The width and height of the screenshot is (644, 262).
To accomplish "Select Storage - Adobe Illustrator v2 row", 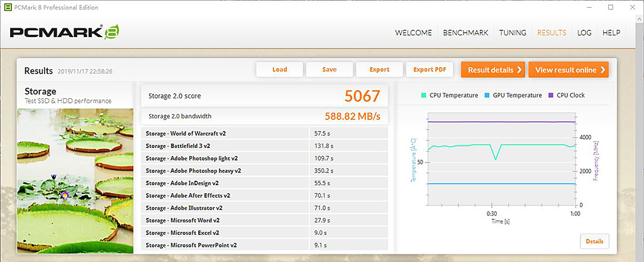I will (x=265, y=208).
